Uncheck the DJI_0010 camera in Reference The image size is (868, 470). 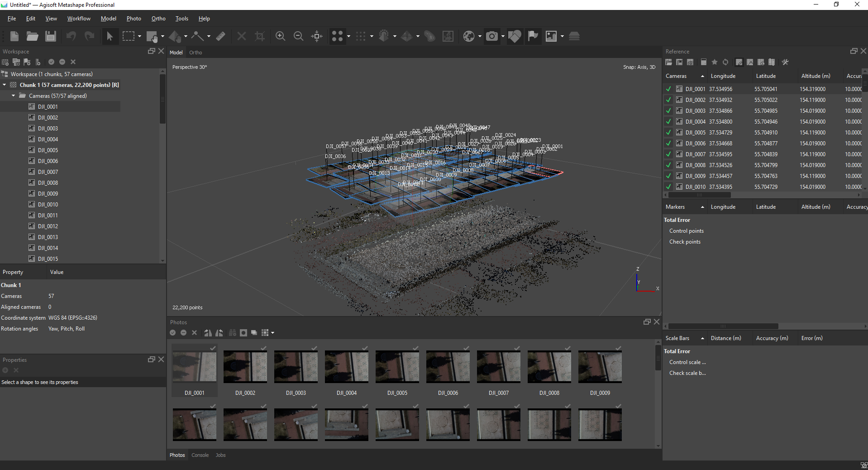point(668,187)
